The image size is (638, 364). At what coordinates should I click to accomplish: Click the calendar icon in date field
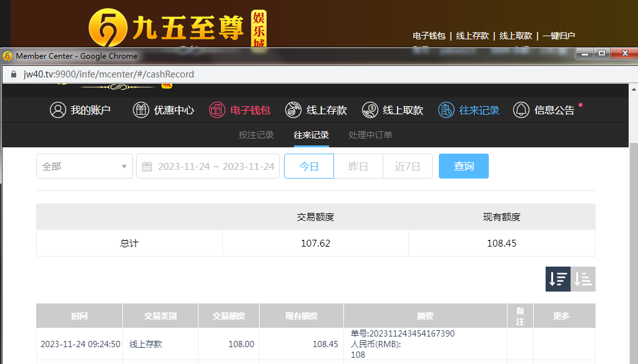[x=147, y=167]
